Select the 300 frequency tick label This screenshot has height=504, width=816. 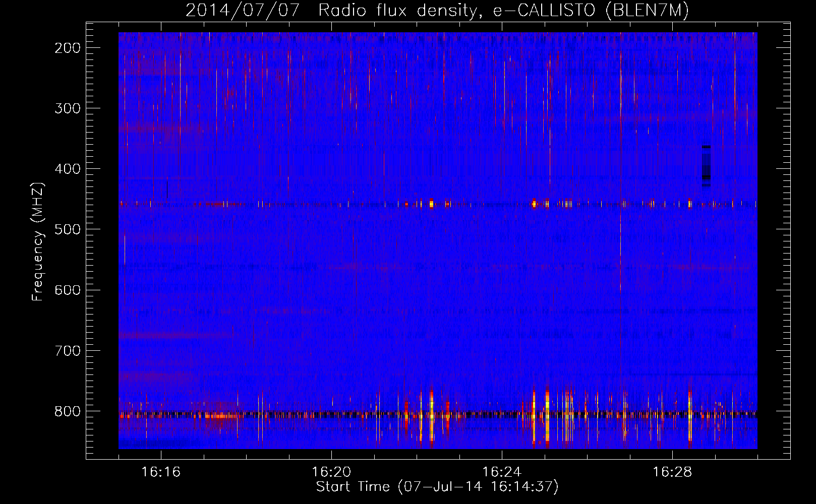coord(67,108)
